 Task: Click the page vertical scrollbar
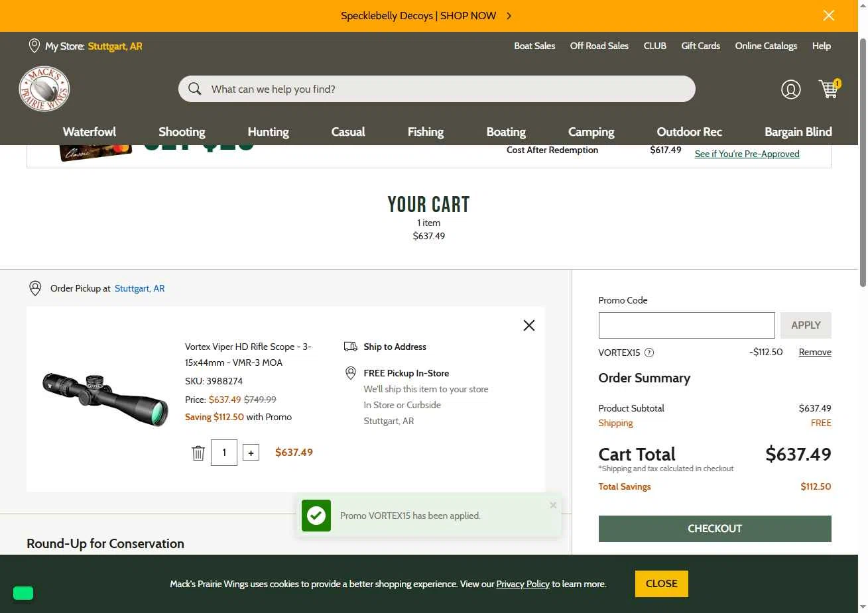[x=863, y=162]
